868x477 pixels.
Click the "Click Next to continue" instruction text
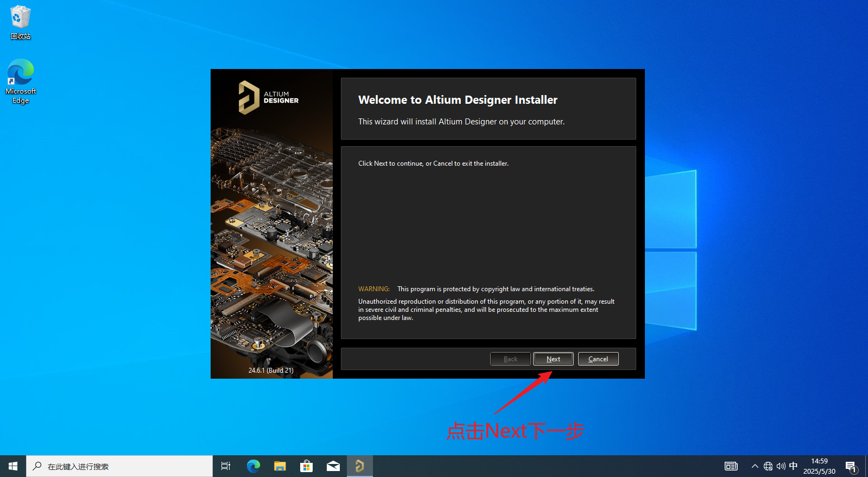433,164
